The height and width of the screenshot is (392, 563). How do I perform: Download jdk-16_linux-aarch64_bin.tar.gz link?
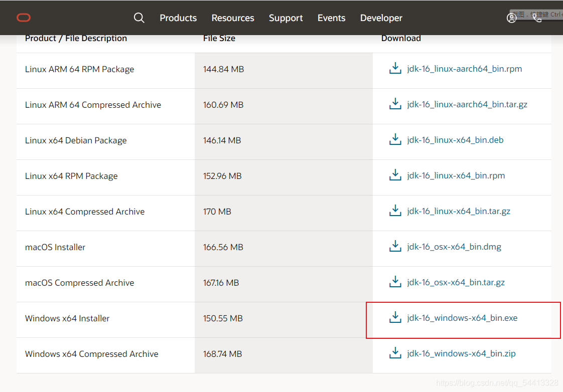[467, 104]
